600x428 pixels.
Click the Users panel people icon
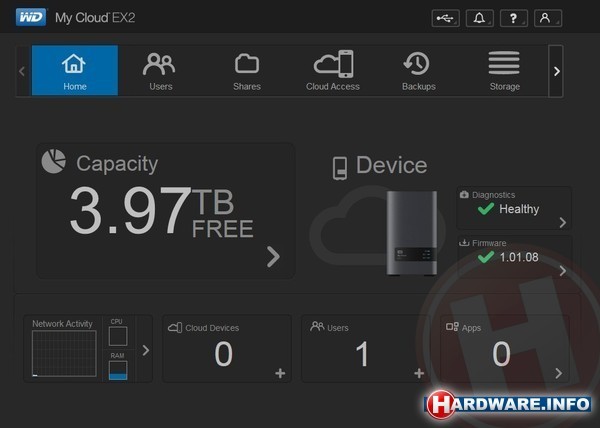(317, 326)
